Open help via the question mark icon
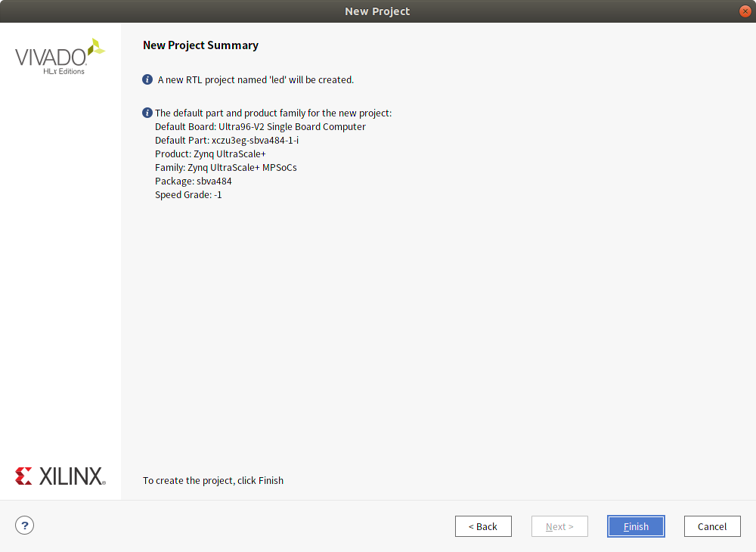Screen dimensions: 756x552 coord(25,525)
